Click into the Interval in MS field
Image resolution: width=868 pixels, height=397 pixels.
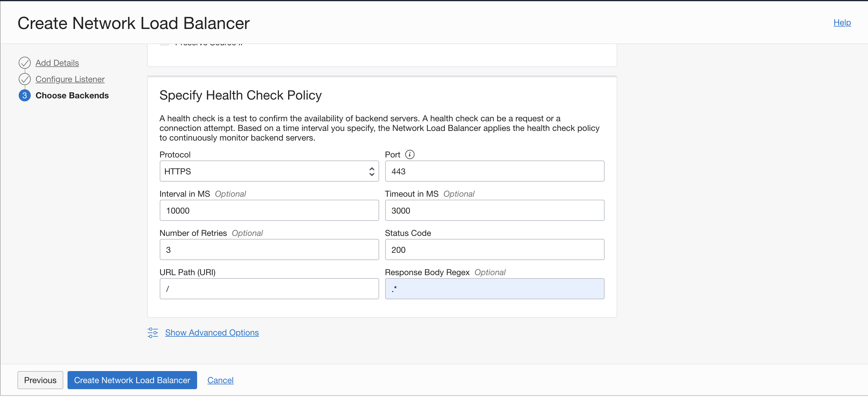(269, 210)
